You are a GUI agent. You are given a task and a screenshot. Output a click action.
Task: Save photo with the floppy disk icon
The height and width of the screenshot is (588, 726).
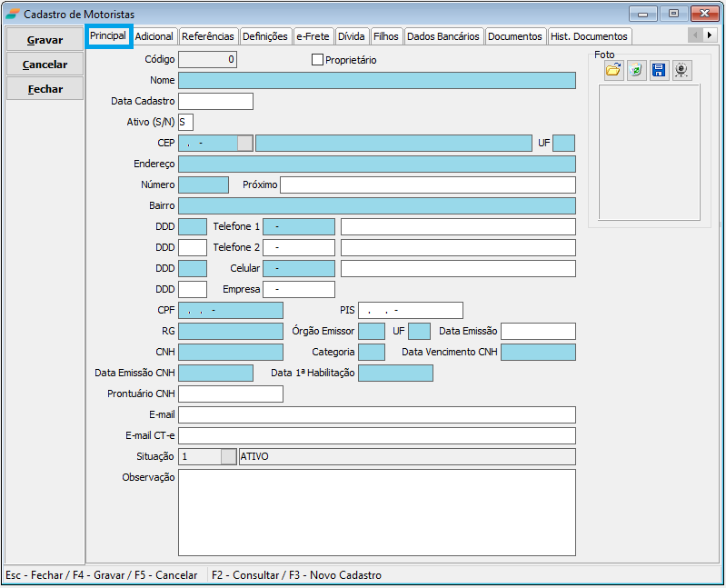click(659, 71)
